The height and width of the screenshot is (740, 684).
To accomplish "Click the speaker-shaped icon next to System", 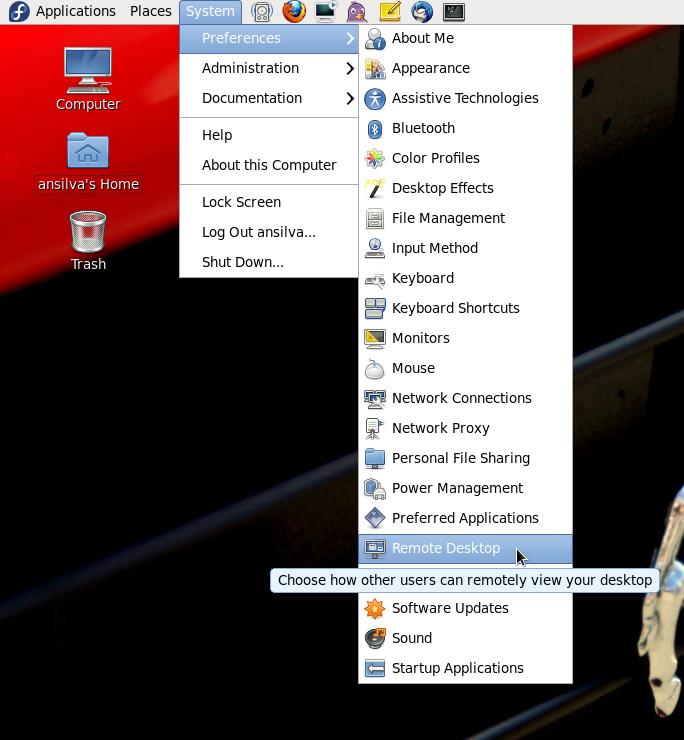I will click(x=261, y=12).
